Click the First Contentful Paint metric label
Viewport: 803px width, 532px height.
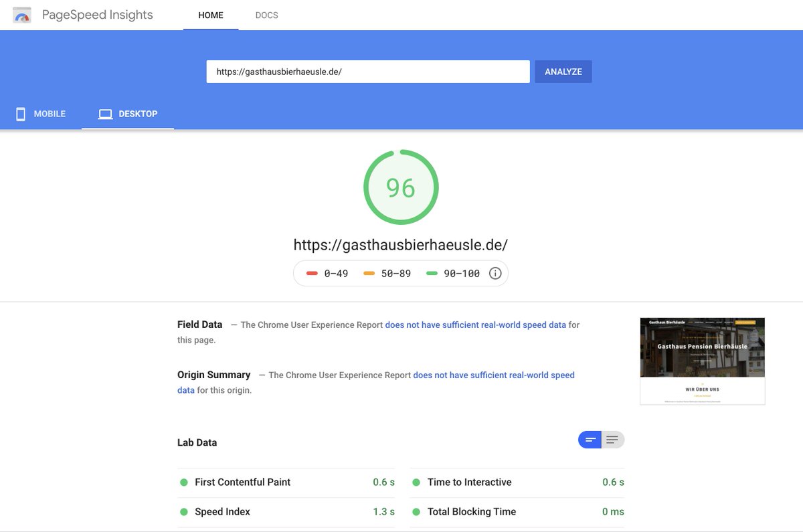tap(242, 482)
